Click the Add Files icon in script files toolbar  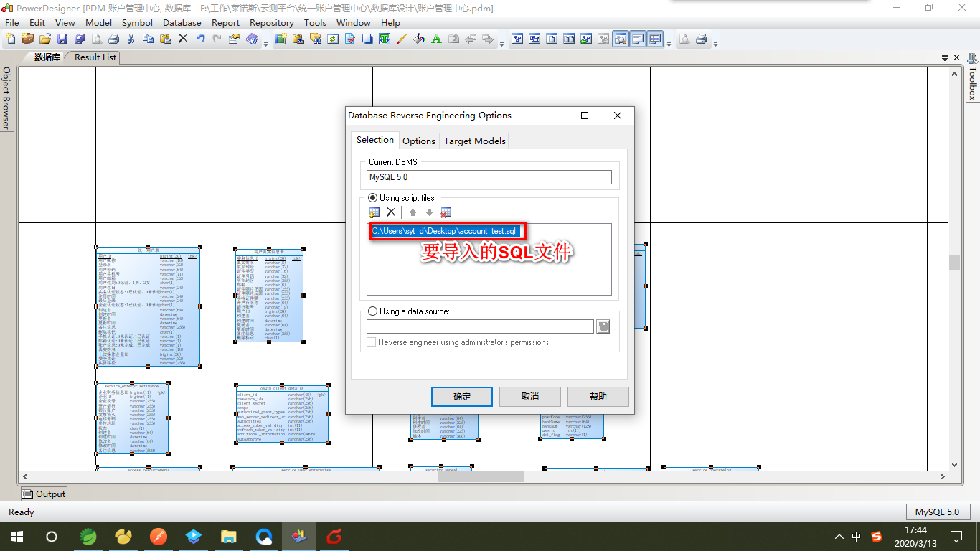(374, 212)
